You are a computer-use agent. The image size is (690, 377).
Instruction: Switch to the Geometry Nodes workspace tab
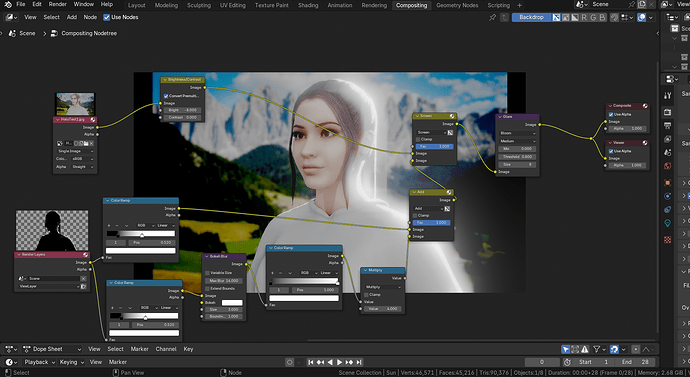click(x=457, y=5)
